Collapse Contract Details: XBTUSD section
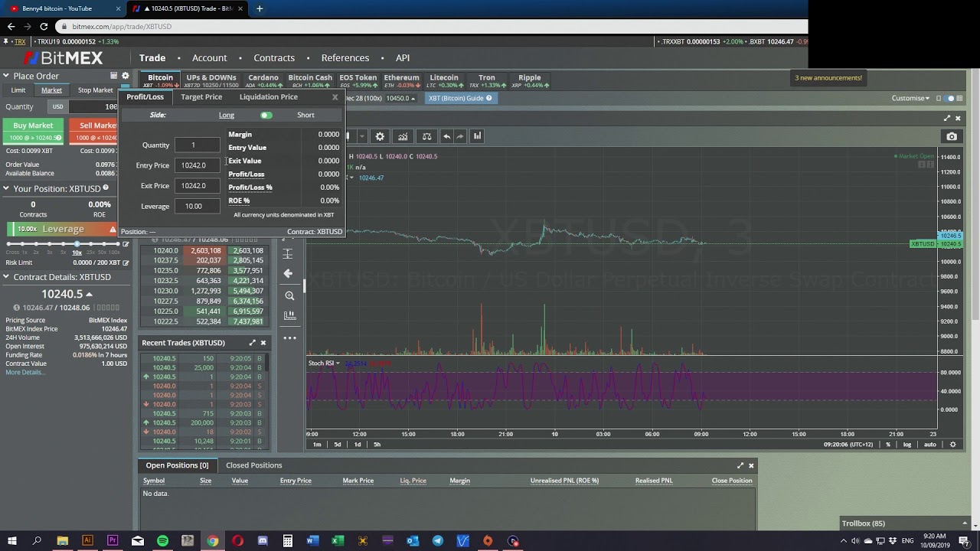Image resolution: width=980 pixels, height=551 pixels. (x=6, y=277)
